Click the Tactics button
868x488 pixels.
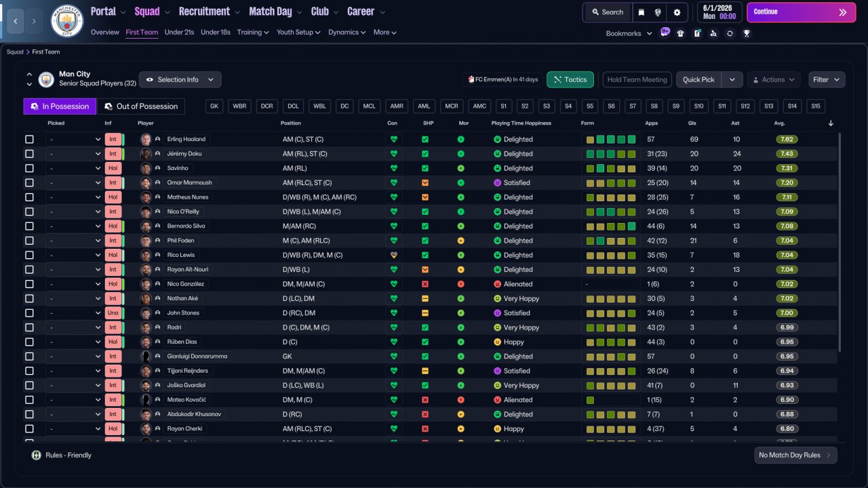pos(570,79)
